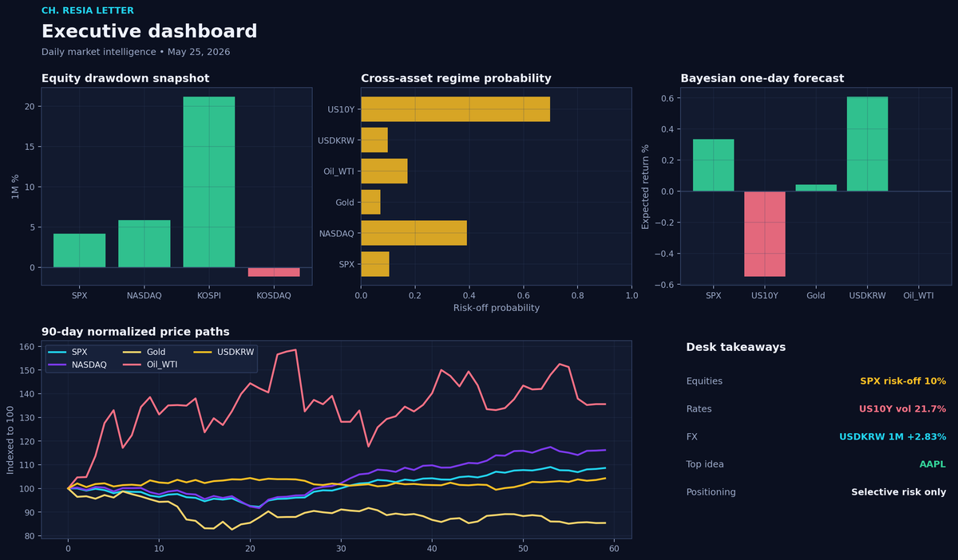Click '90-day normalized price paths' title
The height and width of the screenshot is (560, 958).
coord(136,332)
